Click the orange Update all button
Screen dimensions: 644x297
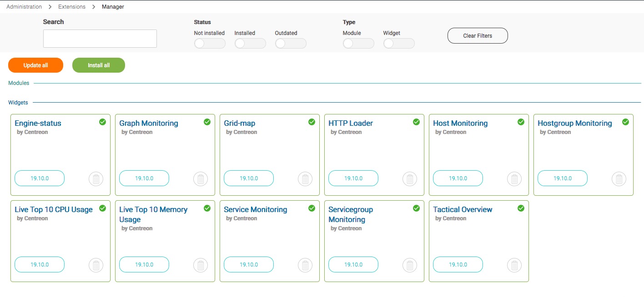click(35, 65)
